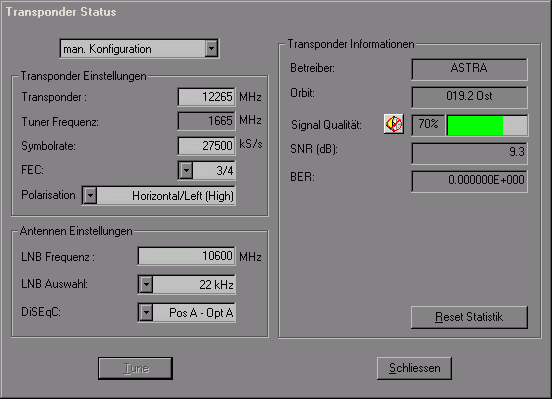Image resolution: width=552 pixels, height=399 pixels.
Task: Click the Betreiber label
Action: pyautogui.click(x=312, y=68)
